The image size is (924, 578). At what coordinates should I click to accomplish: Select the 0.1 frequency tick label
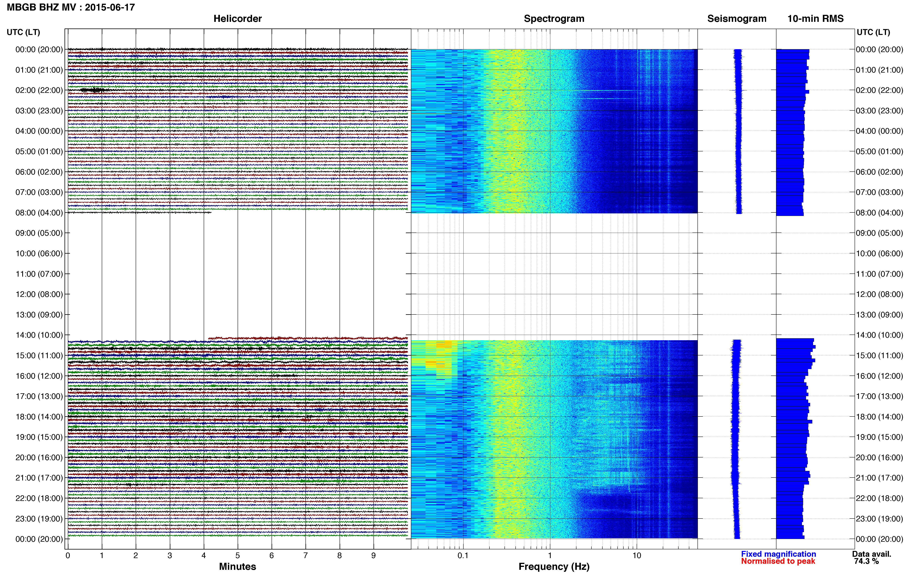click(x=463, y=555)
